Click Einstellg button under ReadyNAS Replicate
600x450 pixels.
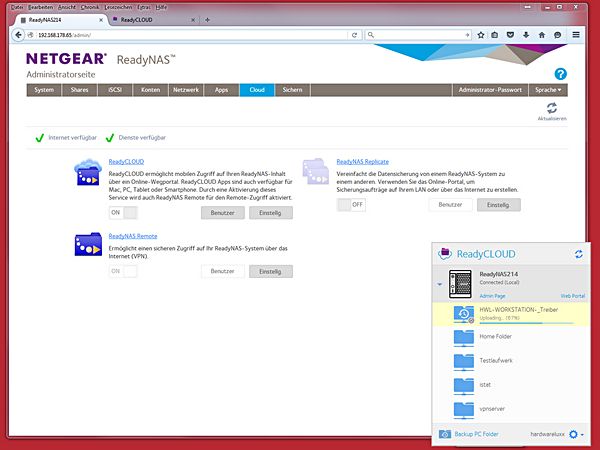point(499,205)
